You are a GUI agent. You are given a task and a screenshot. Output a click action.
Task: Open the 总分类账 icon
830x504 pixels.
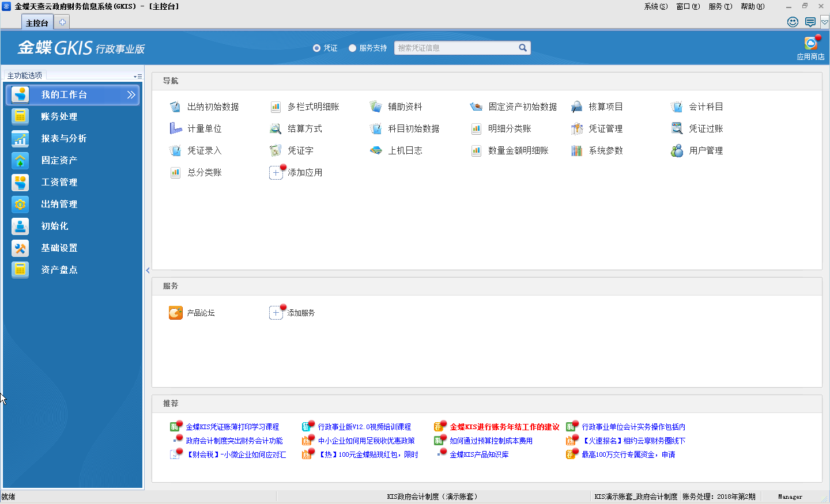(x=175, y=172)
